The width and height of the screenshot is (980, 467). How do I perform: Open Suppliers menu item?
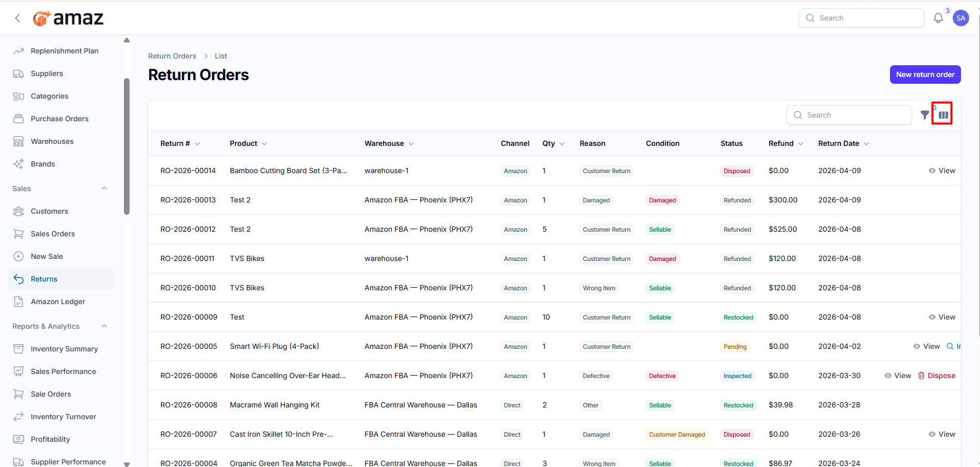61,73
